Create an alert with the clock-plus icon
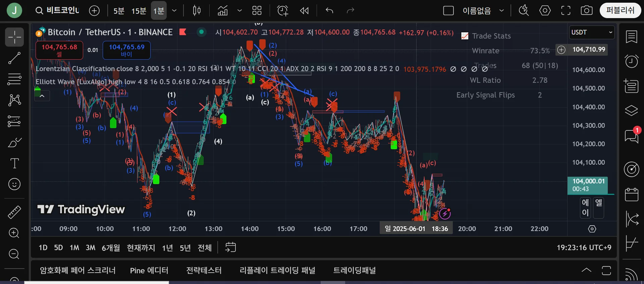This screenshot has height=284, width=644. (282, 11)
